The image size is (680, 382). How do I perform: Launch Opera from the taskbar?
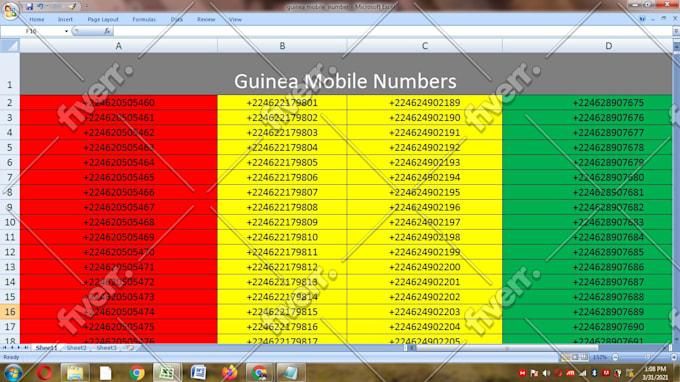coord(44,373)
